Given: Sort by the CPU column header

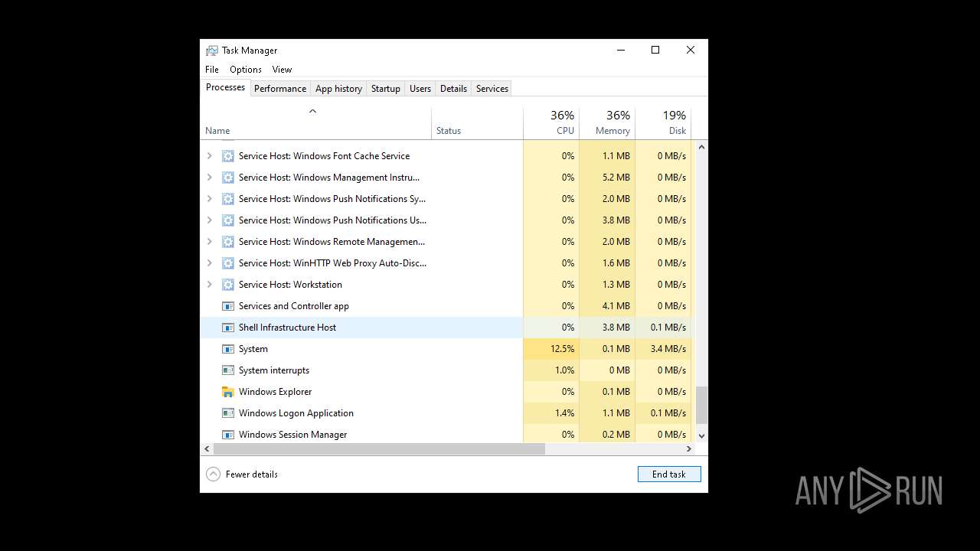Looking at the screenshot, I should [x=551, y=122].
